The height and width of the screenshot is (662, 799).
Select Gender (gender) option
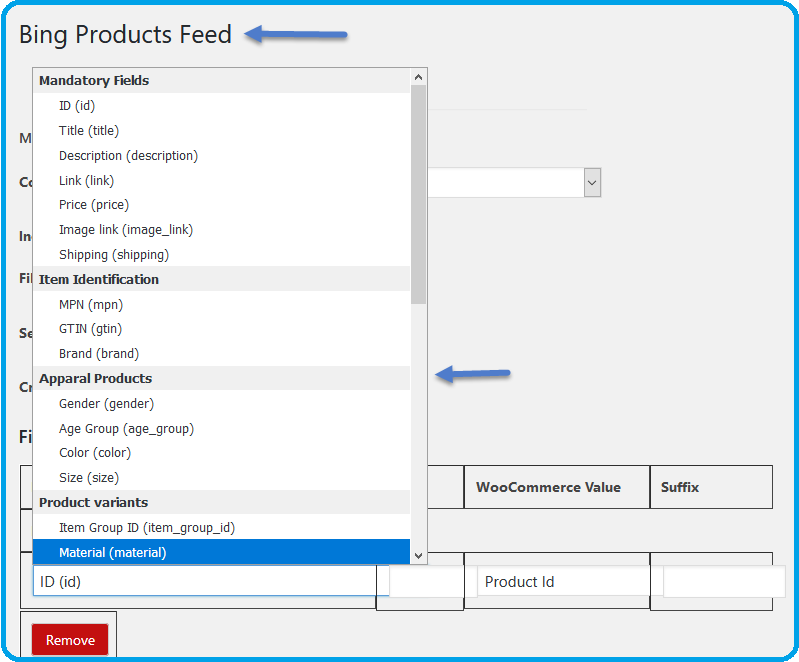221,404
